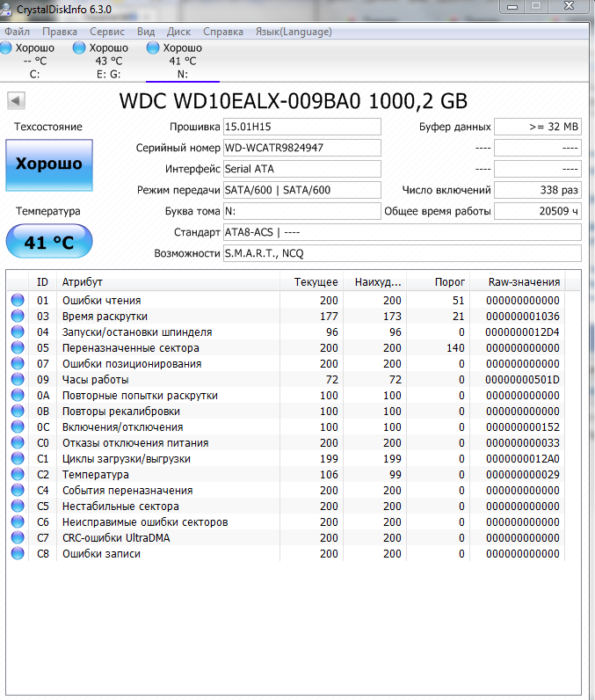The image size is (595, 700).
Task: Click the CrystalDiskInfo title bar icon
Action: (x=5, y=9)
